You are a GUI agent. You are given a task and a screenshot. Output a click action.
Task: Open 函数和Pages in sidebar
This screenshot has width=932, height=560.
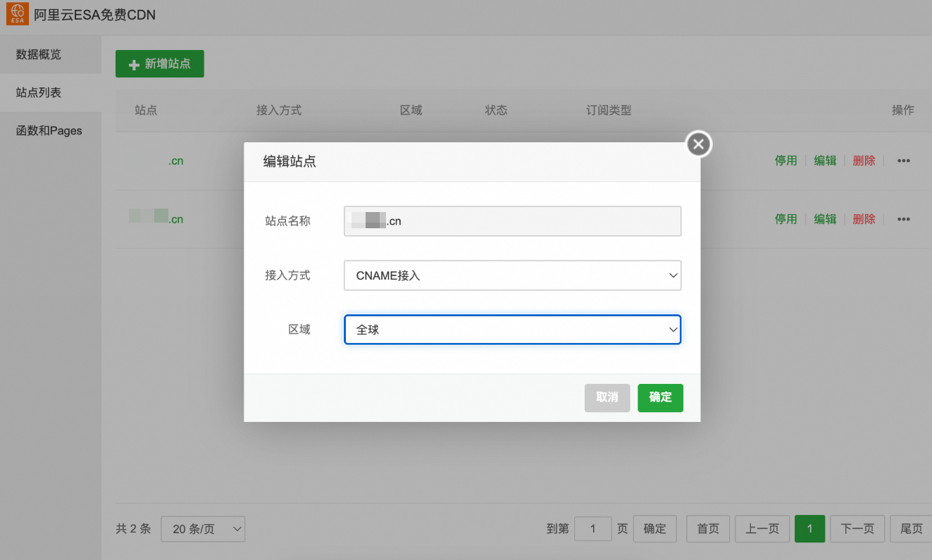[x=51, y=130]
